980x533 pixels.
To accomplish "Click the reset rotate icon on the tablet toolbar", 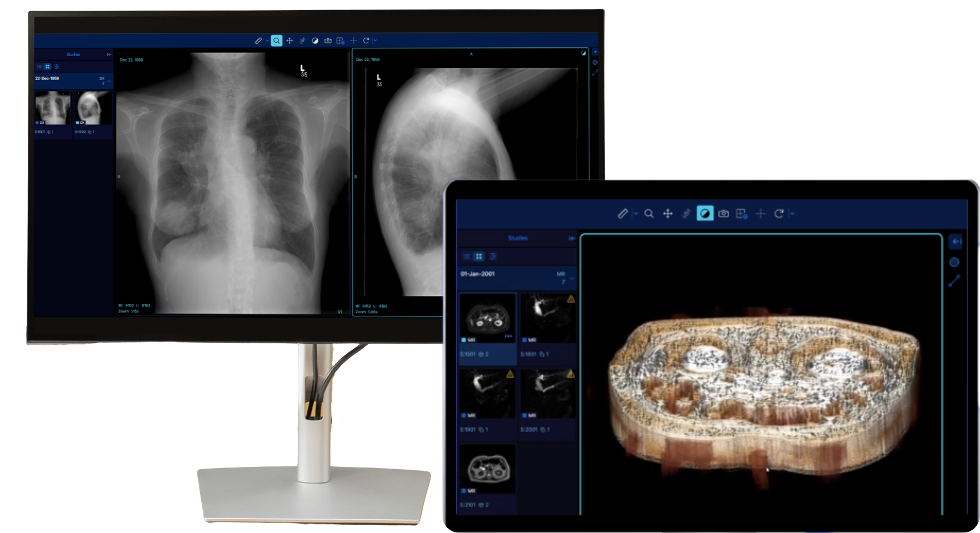I will [779, 214].
